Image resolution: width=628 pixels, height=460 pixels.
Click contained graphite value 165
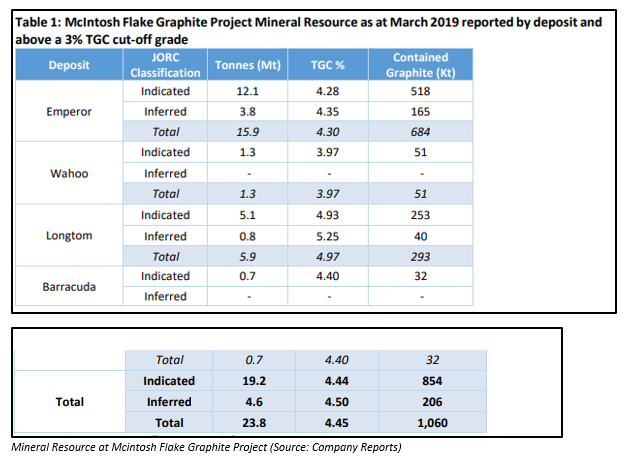click(421, 111)
